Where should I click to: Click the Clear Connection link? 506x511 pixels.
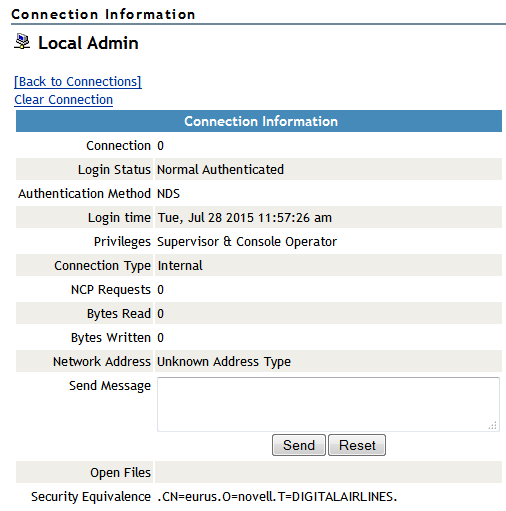pos(64,100)
